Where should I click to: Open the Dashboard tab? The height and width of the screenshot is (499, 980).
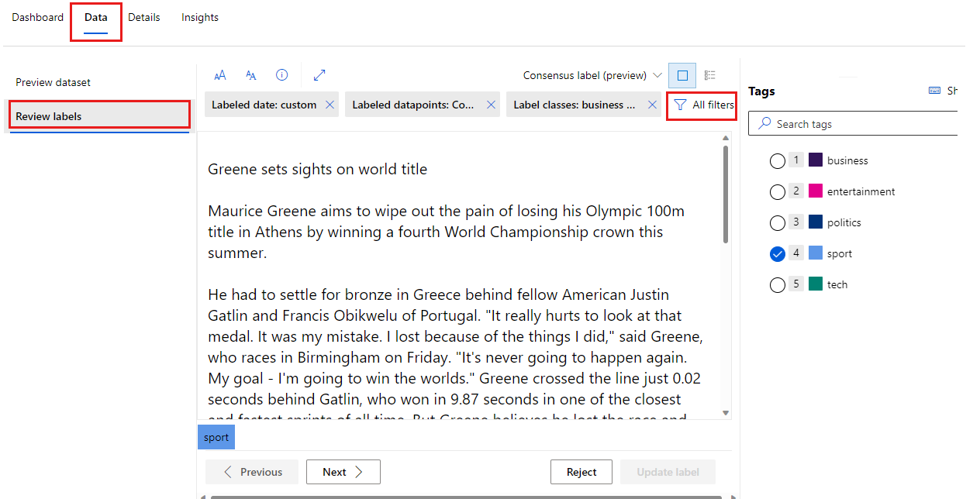(x=37, y=16)
